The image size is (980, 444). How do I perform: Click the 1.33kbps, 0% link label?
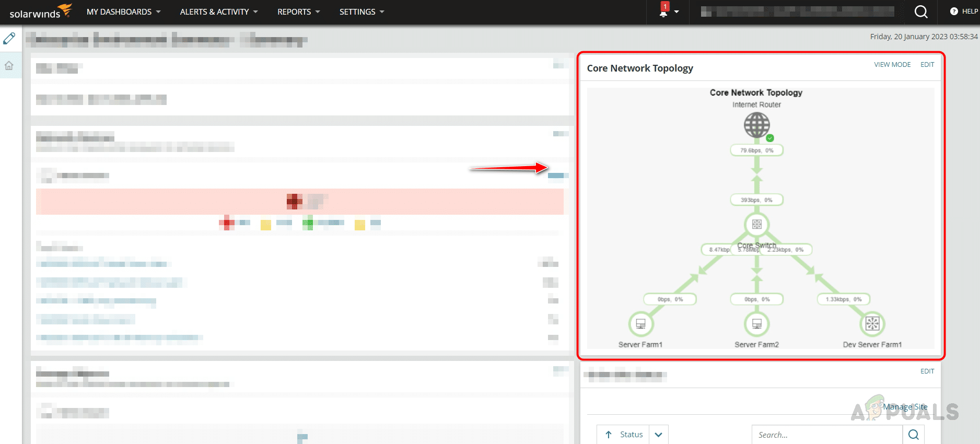pyautogui.click(x=844, y=299)
